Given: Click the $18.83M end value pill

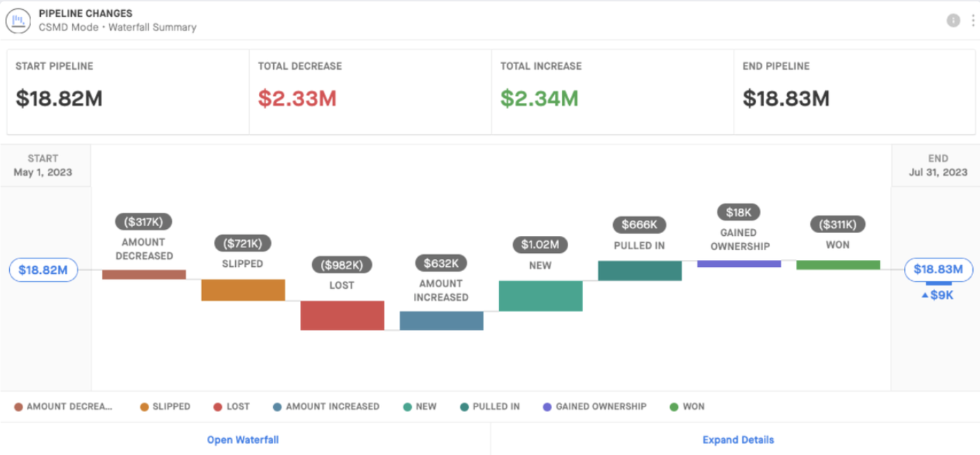Looking at the screenshot, I should pos(939,269).
